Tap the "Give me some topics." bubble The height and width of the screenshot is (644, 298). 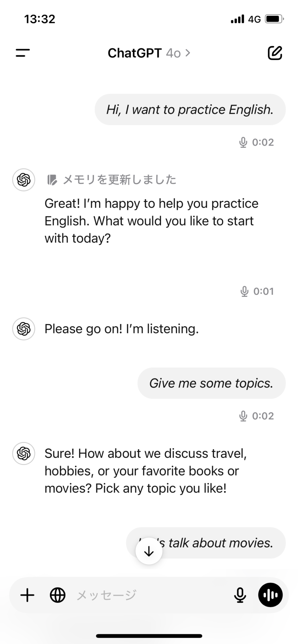(x=211, y=383)
